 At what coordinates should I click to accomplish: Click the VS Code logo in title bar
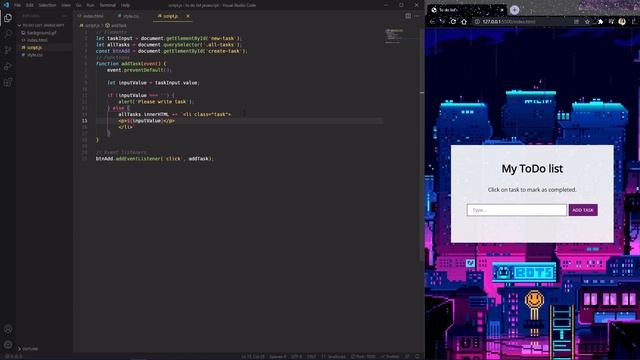[x=6, y=5]
